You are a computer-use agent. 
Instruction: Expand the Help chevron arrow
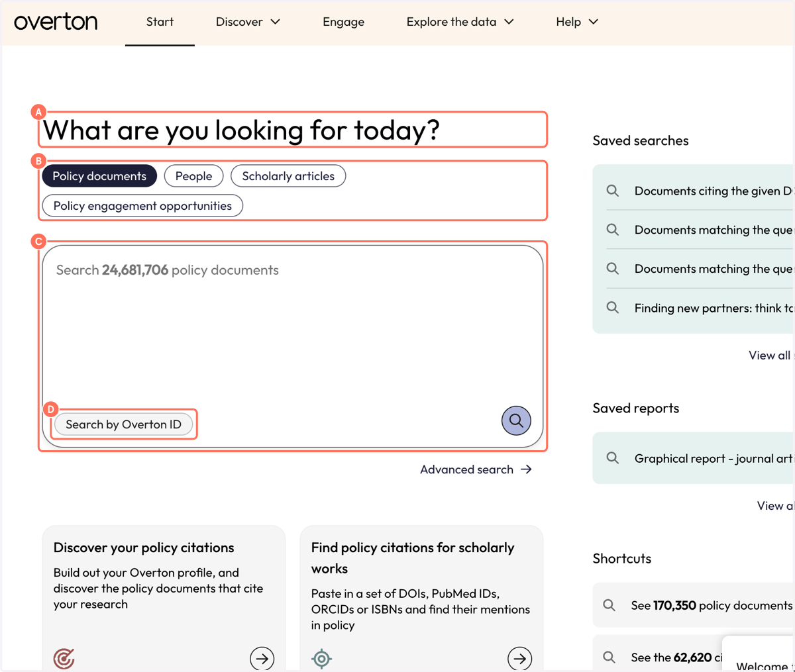[594, 22]
